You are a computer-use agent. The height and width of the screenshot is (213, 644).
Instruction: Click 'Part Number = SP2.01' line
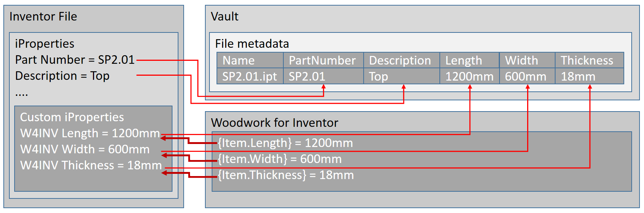75,60
